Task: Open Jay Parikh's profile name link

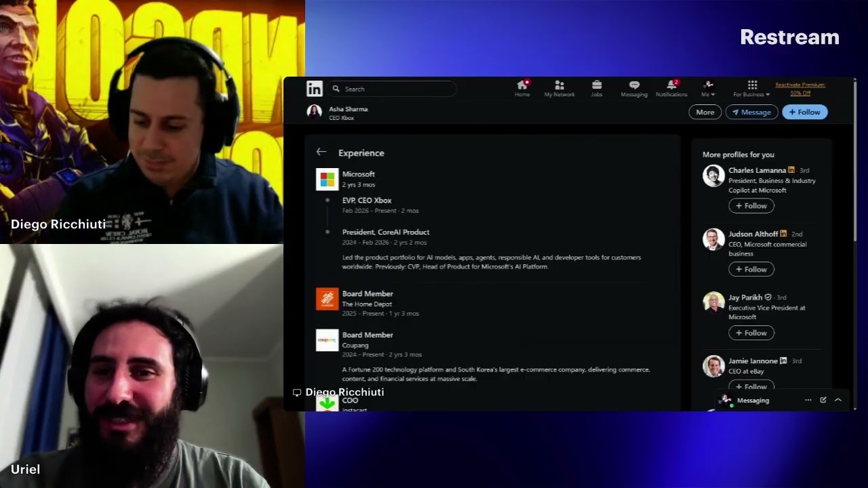Action: pos(745,298)
